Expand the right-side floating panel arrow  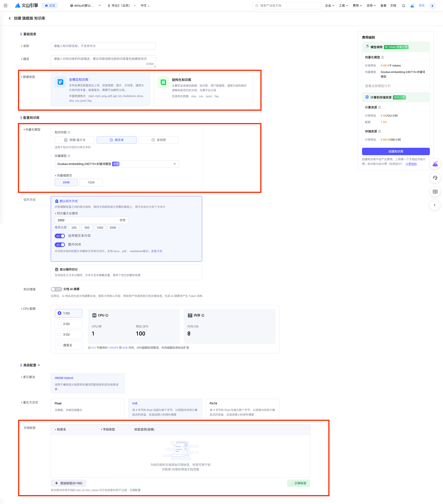(435, 205)
